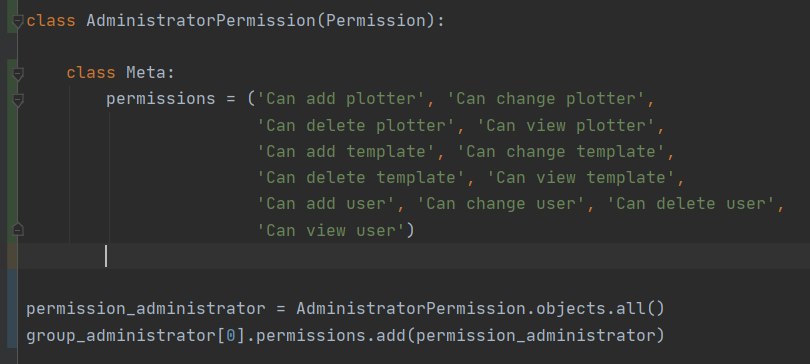Place cursor on AdministratorPermission class name

200,21
